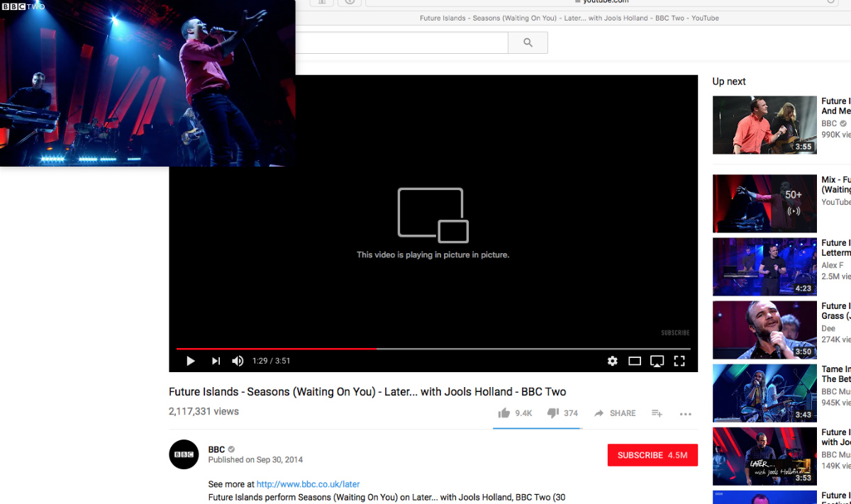851x504 pixels.
Task: Play the paused YouTube video
Action: [190, 361]
